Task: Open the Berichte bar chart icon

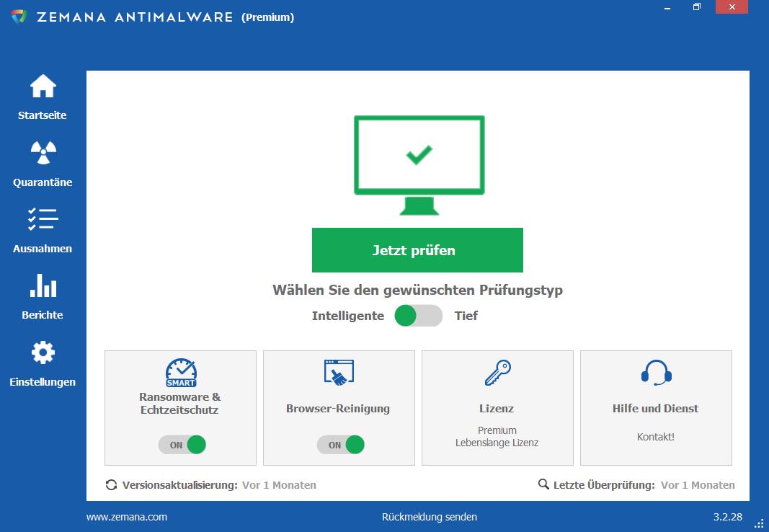Action: pos(43,285)
